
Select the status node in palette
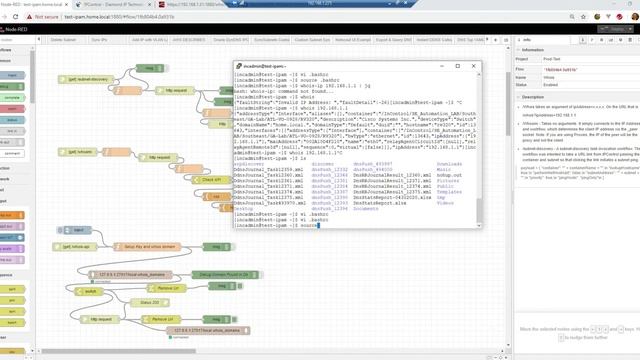tap(12, 120)
